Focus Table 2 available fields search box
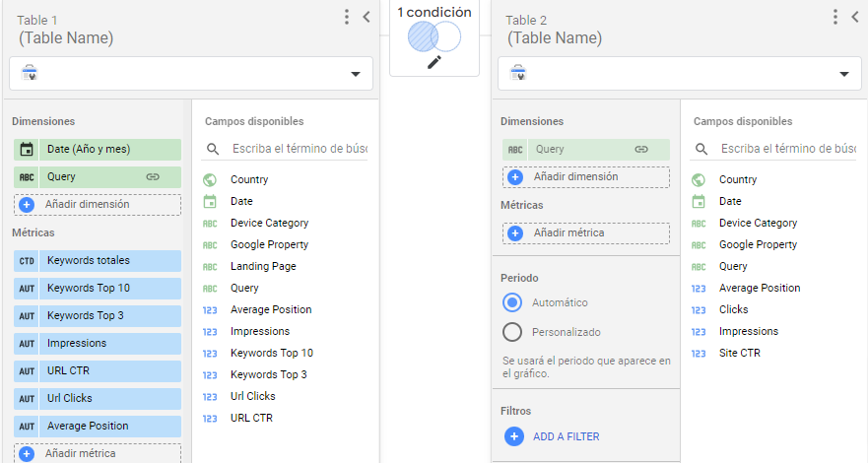 click(x=788, y=149)
